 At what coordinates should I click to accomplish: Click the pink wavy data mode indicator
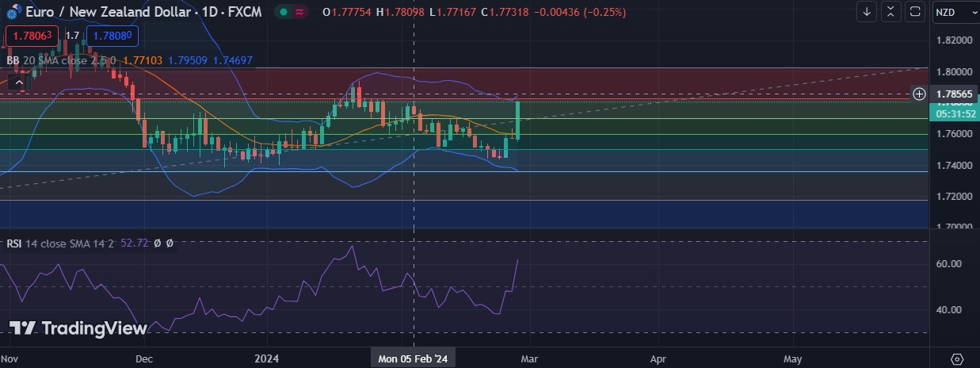pos(299,12)
